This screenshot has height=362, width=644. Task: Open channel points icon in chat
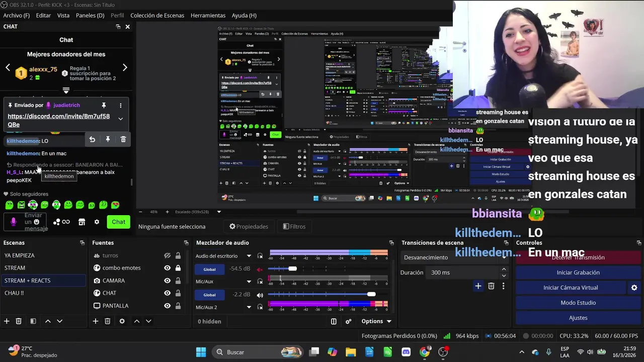click(62, 222)
